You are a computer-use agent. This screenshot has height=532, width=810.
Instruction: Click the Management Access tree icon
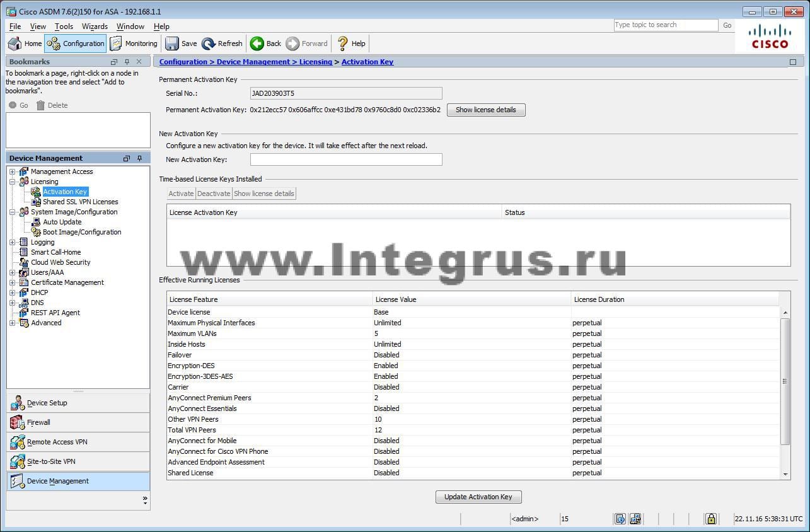24,171
